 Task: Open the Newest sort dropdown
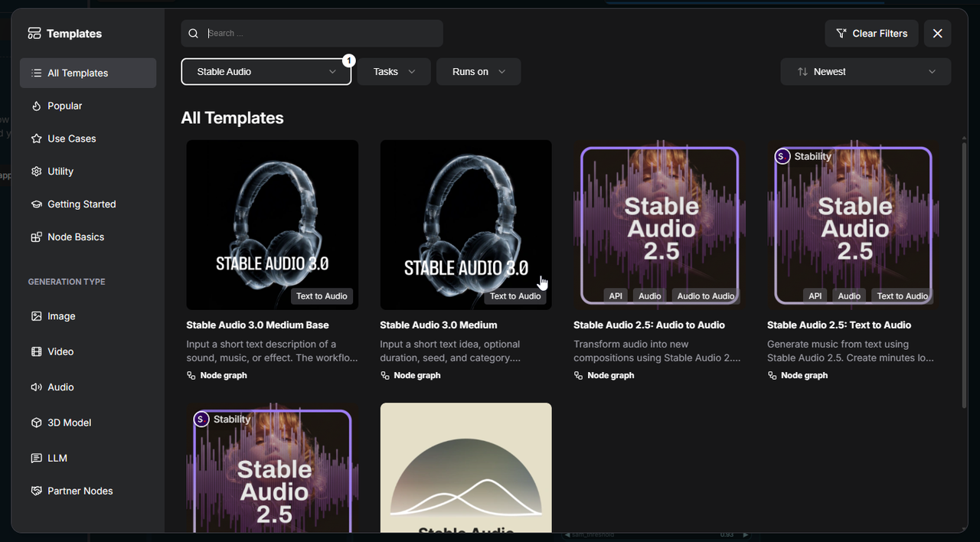point(865,72)
